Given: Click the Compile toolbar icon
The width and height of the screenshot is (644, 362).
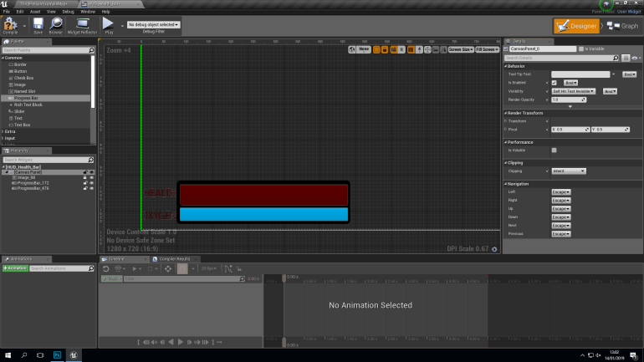Looking at the screenshot, I should [x=10, y=26].
